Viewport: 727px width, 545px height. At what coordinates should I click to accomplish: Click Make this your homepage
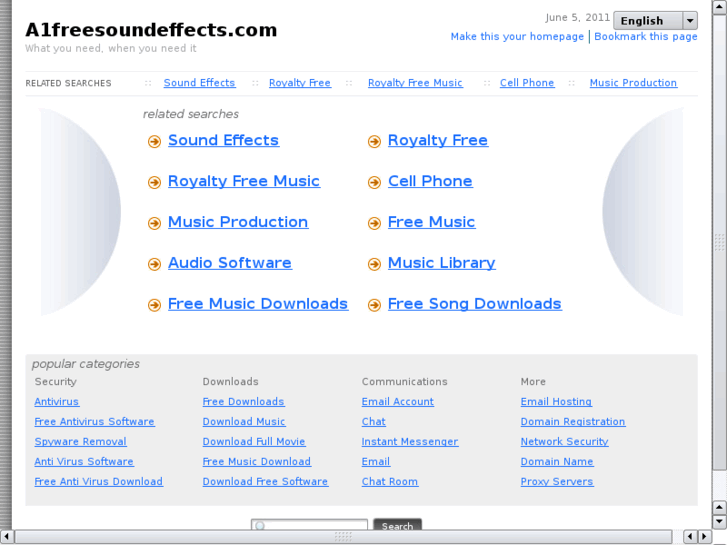[x=517, y=37]
